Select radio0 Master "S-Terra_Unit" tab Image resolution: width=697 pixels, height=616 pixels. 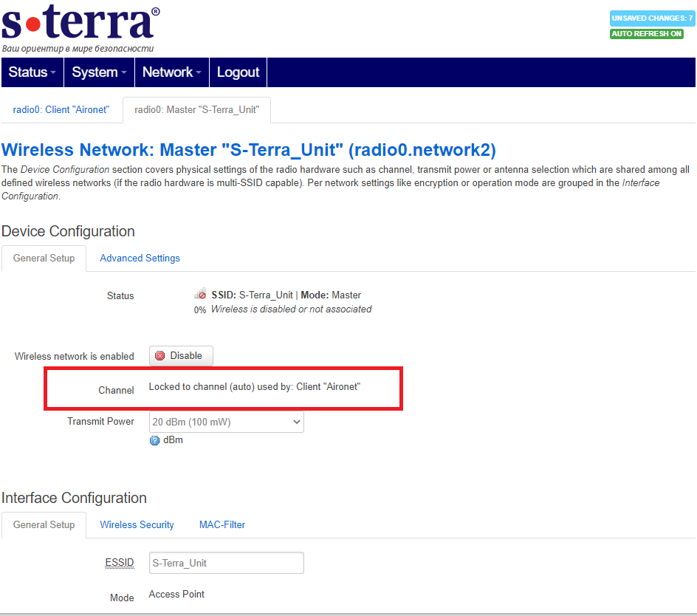(x=197, y=110)
